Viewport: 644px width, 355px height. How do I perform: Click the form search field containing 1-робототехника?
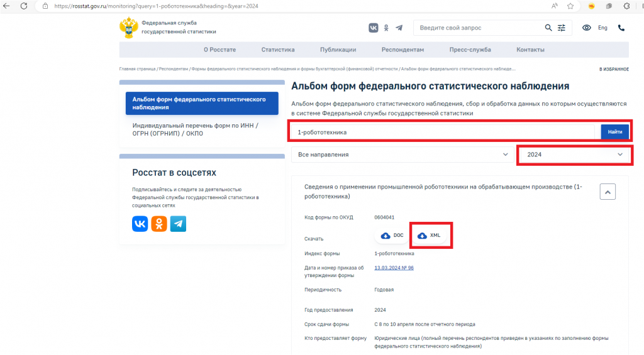[x=443, y=132]
